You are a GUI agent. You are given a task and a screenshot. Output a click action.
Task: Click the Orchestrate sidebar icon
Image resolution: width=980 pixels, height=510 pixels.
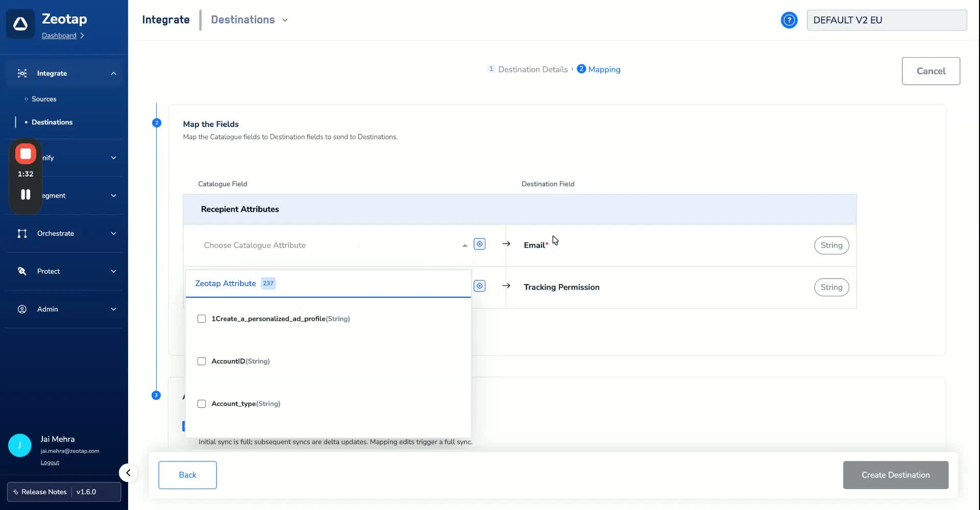[22, 234]
